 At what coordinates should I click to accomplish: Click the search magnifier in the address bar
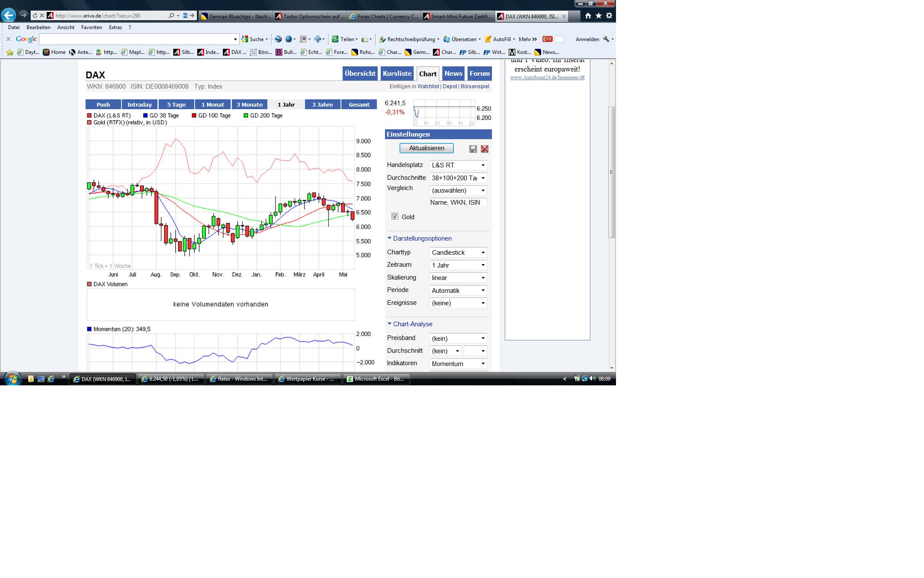[172, 15]
